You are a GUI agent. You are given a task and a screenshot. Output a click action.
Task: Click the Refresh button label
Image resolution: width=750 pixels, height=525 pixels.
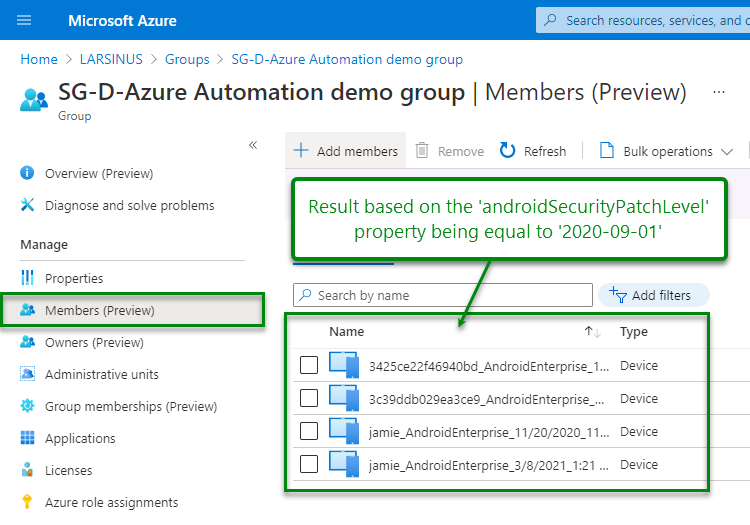coord(545,152)
